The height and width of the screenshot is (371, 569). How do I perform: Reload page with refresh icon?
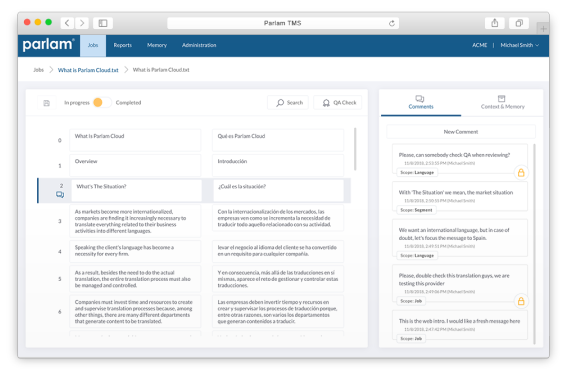pos(392,23)
